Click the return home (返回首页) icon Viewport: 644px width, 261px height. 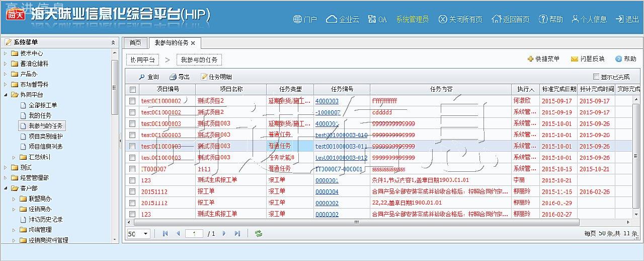pos(497,19)
